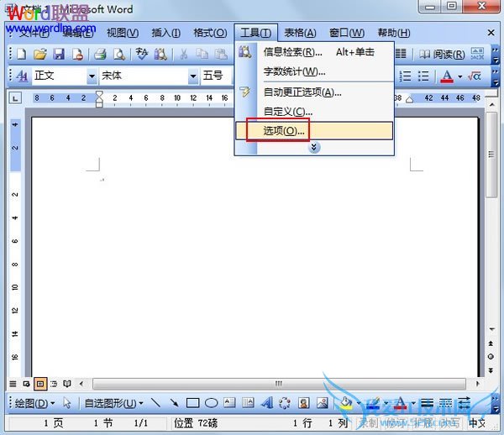
Task: Click the Cut scissors icon
Action: (x=183, y=54)
